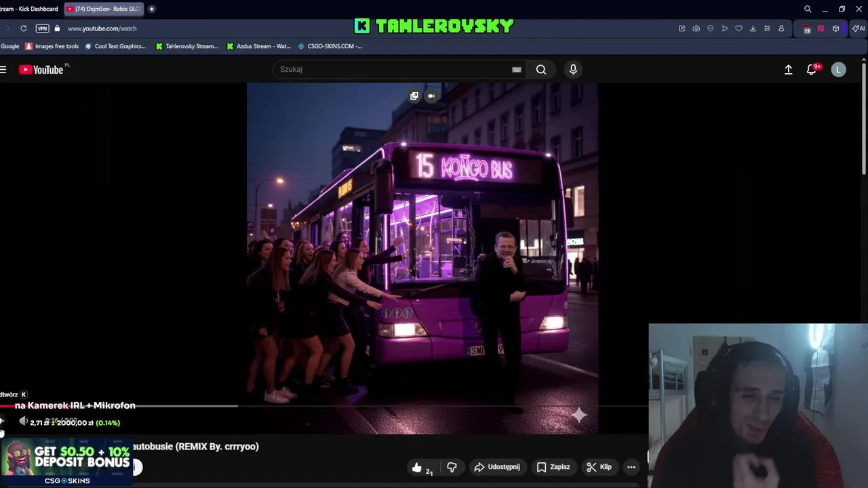This screenshot has height=488, width=868.
Task: Create a clip with Klip button
Action: [599, 467]
